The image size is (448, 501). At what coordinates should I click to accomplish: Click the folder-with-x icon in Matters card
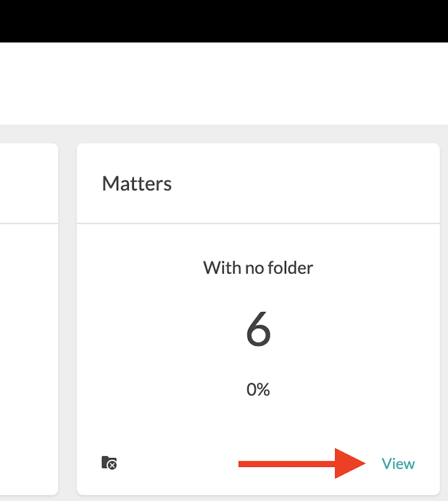pyautogui.click(x=109, y=462)
